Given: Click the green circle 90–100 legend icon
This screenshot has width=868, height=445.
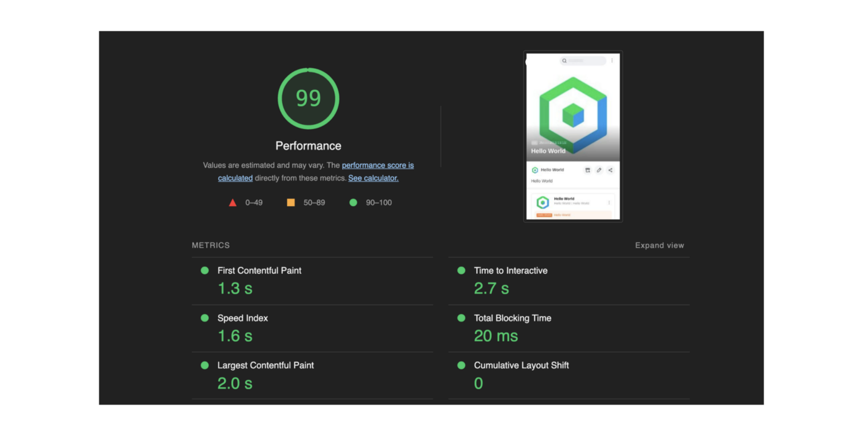Looking at the screenshot, I should [353, 202].
